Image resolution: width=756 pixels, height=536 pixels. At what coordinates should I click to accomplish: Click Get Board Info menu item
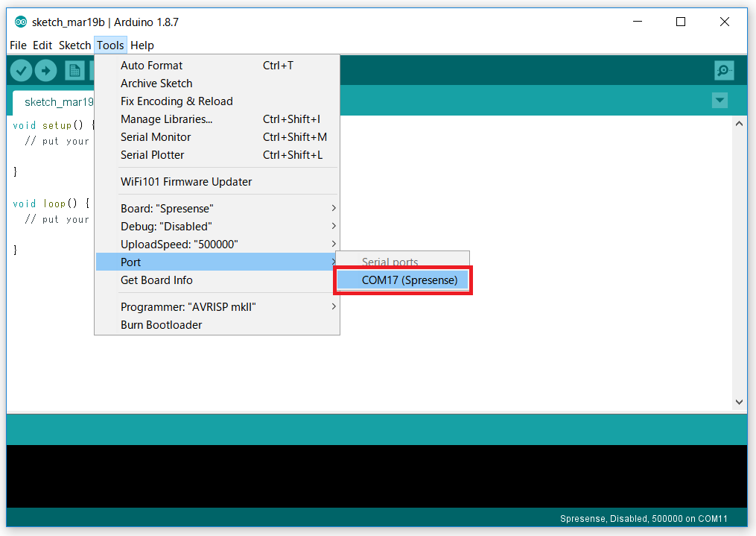[156, 280]
